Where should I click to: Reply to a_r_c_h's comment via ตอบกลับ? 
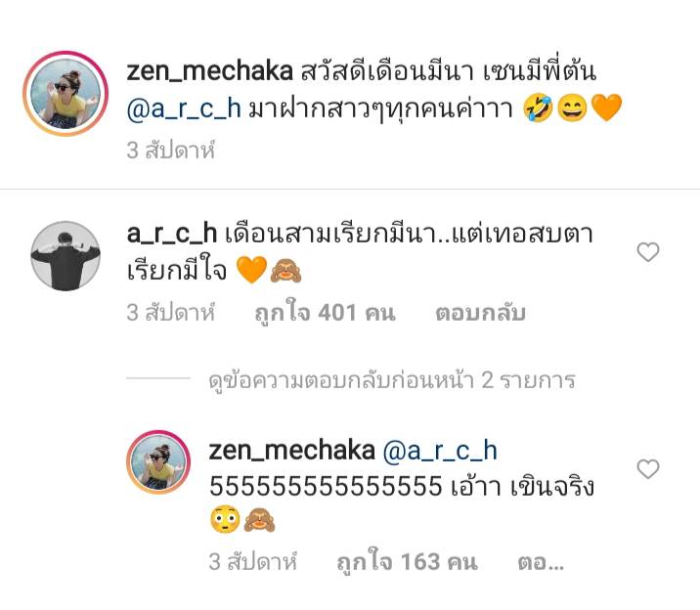click(x=480, y=313)
